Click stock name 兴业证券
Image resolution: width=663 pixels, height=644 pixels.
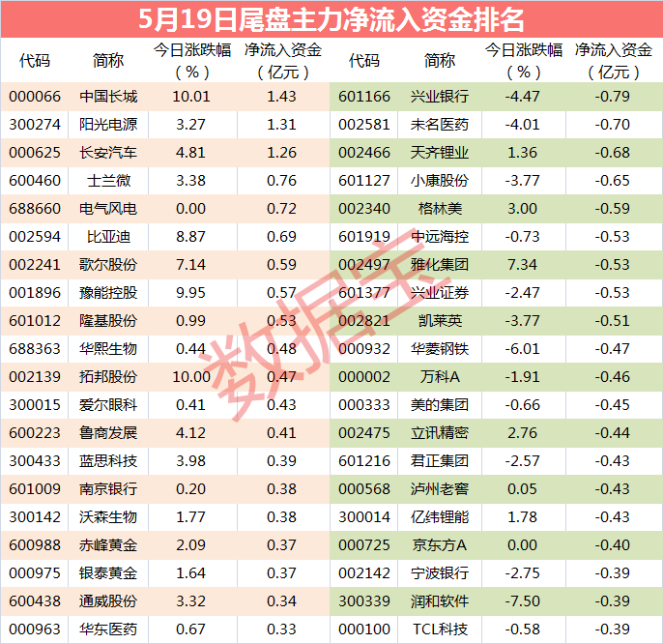pos(440,293)
